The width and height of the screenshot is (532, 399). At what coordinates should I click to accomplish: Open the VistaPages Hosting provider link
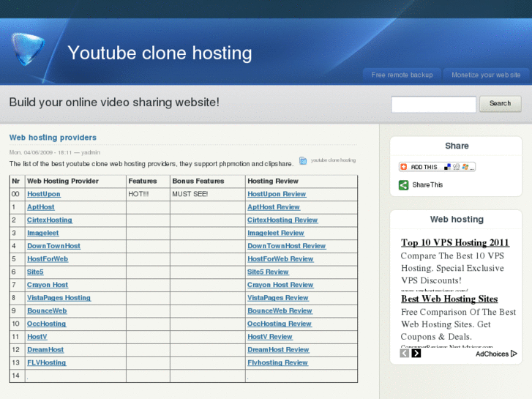(59, 298)
